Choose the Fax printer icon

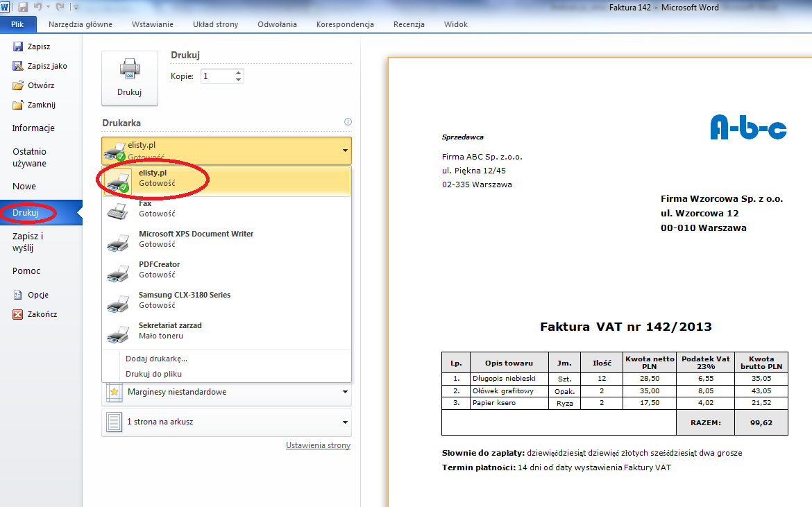pyautogui.click(x=118, y=211)
